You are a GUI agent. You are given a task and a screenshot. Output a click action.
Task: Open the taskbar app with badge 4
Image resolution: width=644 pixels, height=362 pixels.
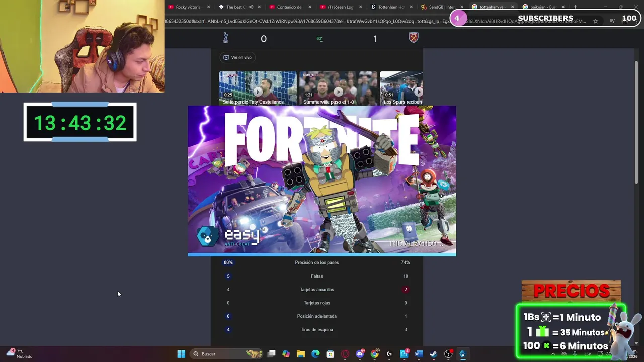pyautogui.click(x=404, y=354)
